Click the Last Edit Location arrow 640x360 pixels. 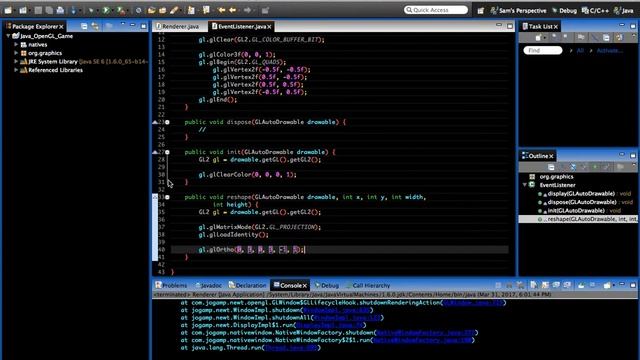pos(221,10)
